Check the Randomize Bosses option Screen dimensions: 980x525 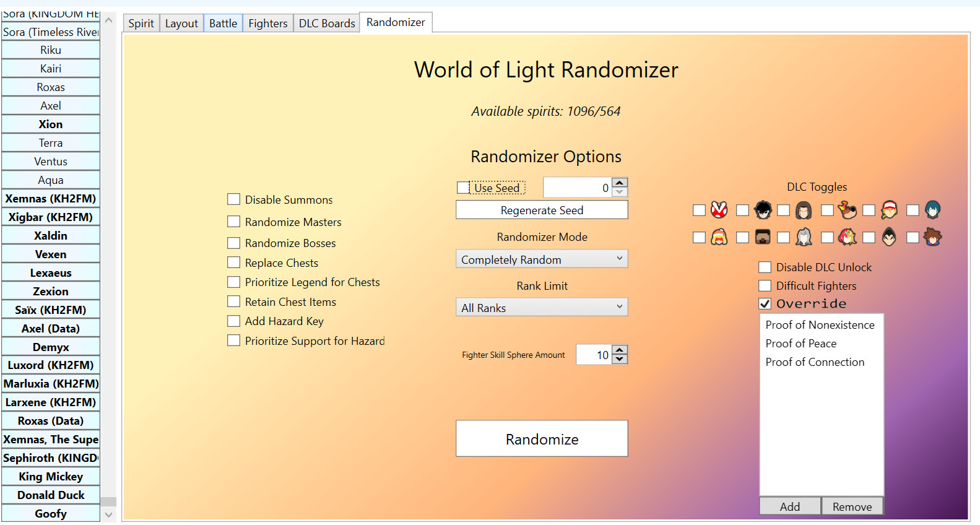coord(234,243)
